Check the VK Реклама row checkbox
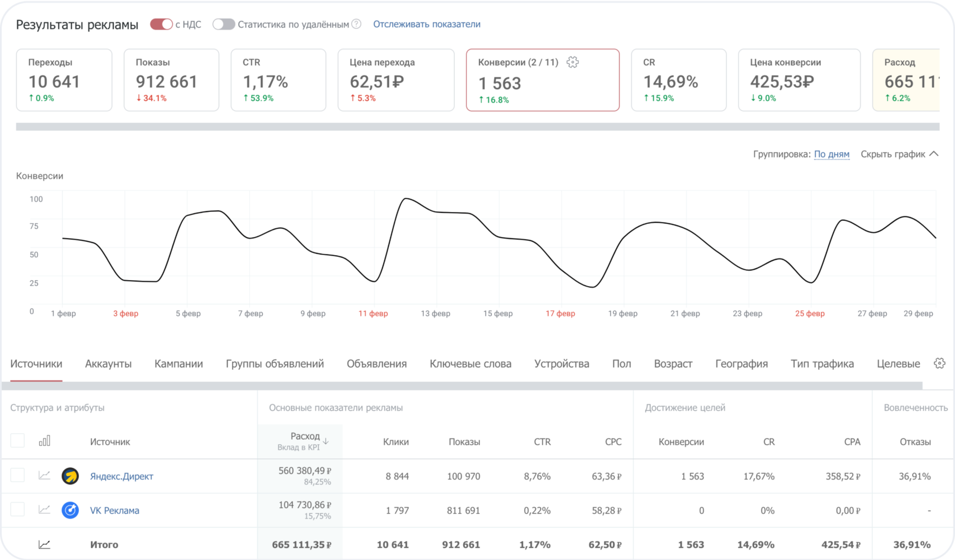The image size is (955, 560). [18, 509]
